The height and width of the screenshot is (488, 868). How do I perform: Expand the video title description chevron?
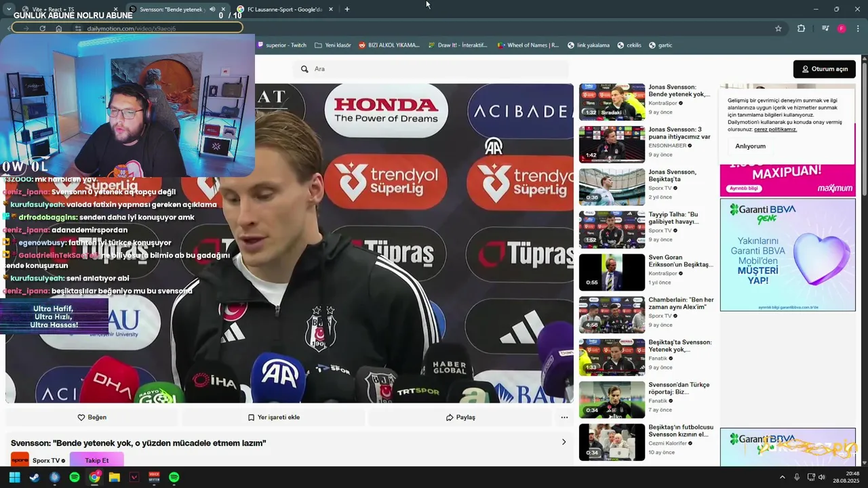[x=564, y=443]
